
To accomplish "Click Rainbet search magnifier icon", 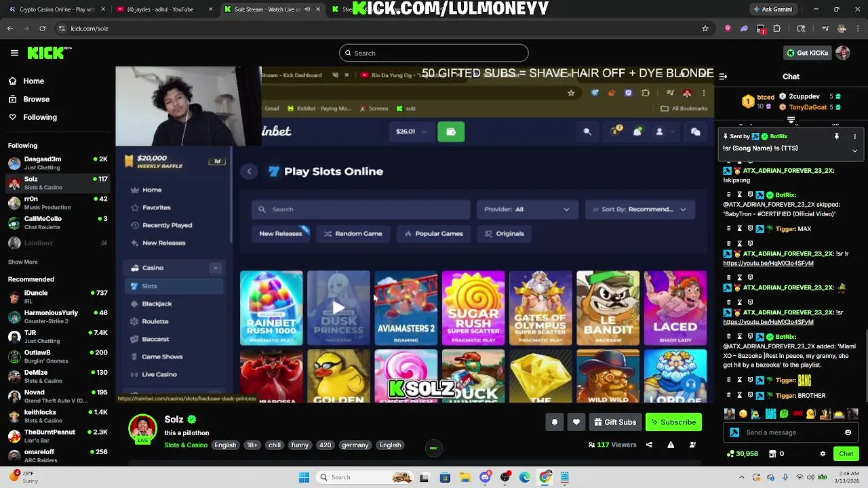I will [x=587, y=132].
